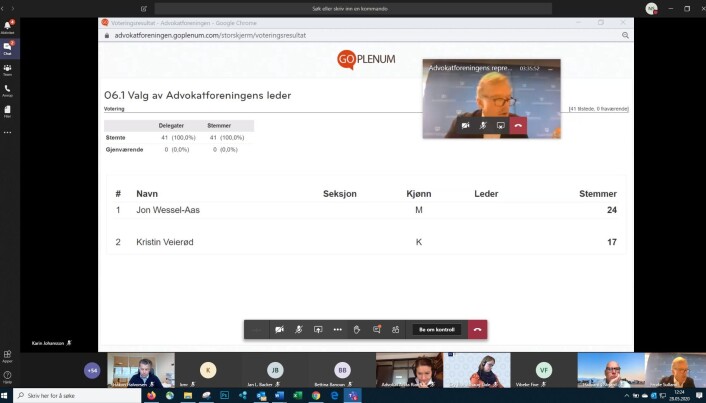
Task: Open Help in the Teams sidebar
Action: click(8, 377)
